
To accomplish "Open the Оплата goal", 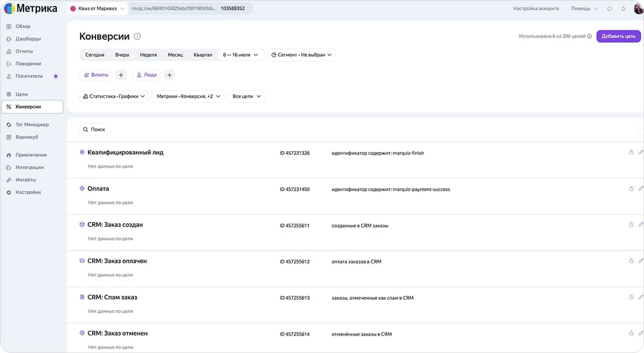I will tap(98, 189).
